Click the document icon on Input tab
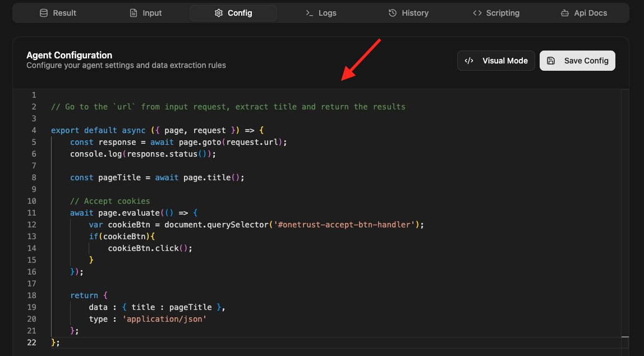Image resolution: width=644 pixels, height=356 pixels. (x=133, y=13)
